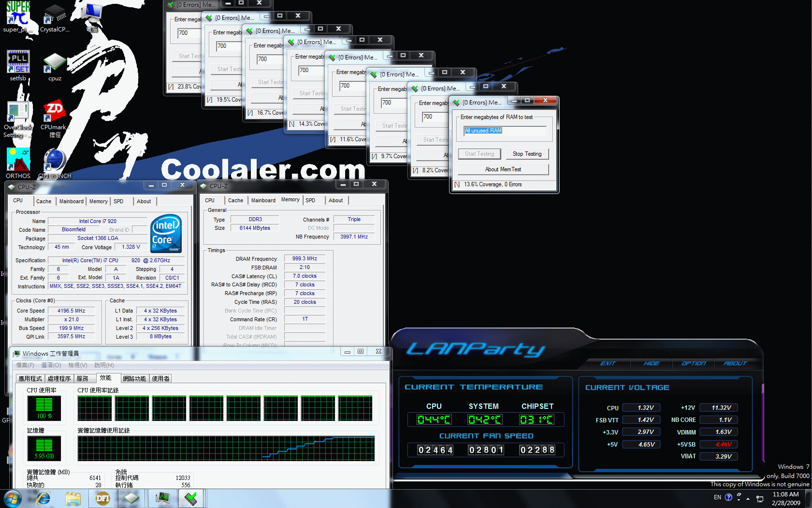The image size is (812, 508).
Task: Open Internet Explorer from the taskbar
Action: tap(43, 498)
